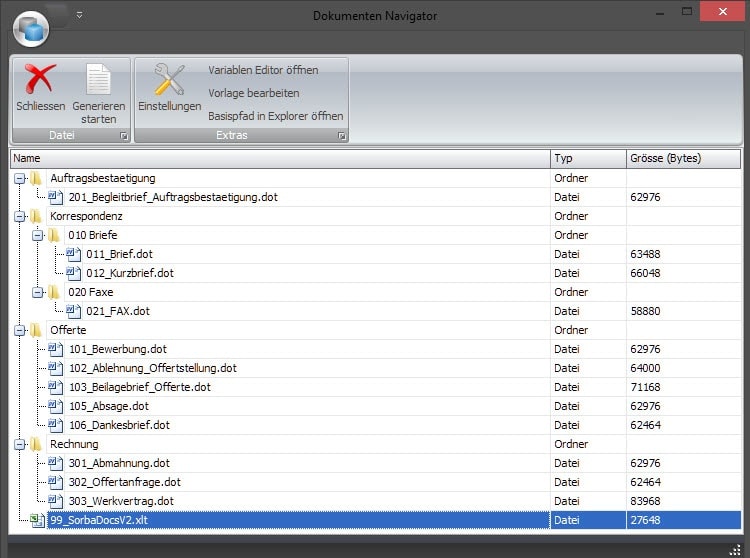The height and width of the screenshot is (558, 750).
Task: Click Word icon of 302_Offertanfrage.dot
Action: [x=55, y=482]
